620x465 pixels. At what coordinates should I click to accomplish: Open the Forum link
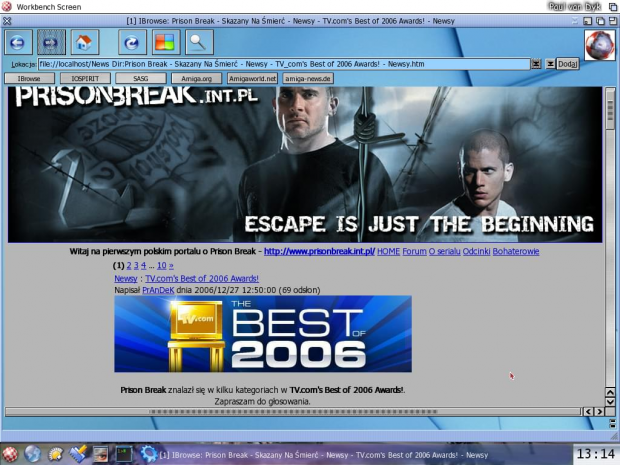point(414,251)
